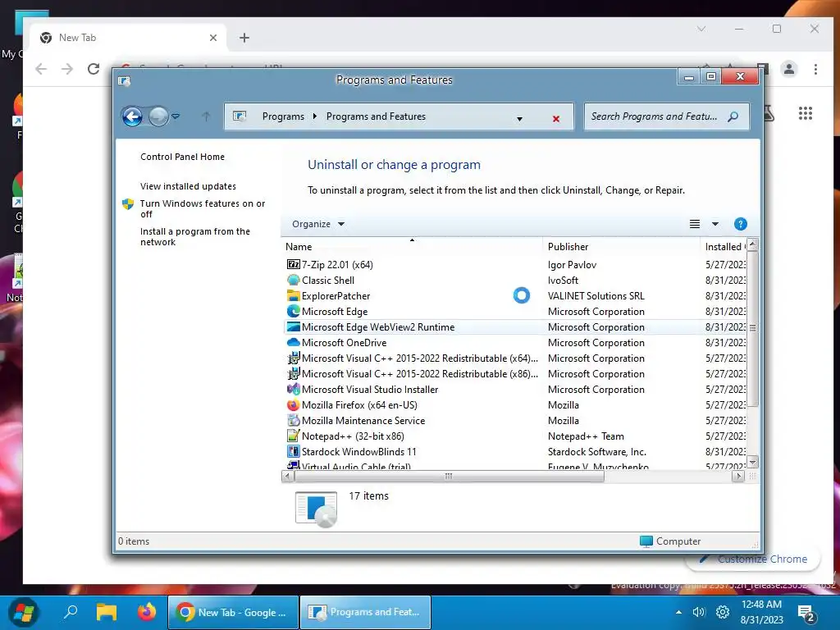Click vertical scrollbar down arrow
This screenshot has width=840, height=630.
pos(753,462)
